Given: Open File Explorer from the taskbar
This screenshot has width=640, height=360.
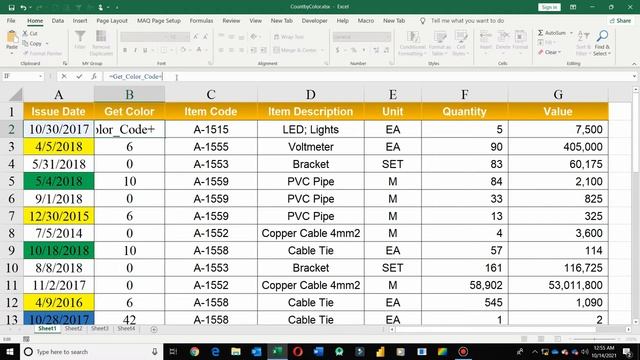Looking at the screenshot, I should pyautogui.click(x=236, y=351).
